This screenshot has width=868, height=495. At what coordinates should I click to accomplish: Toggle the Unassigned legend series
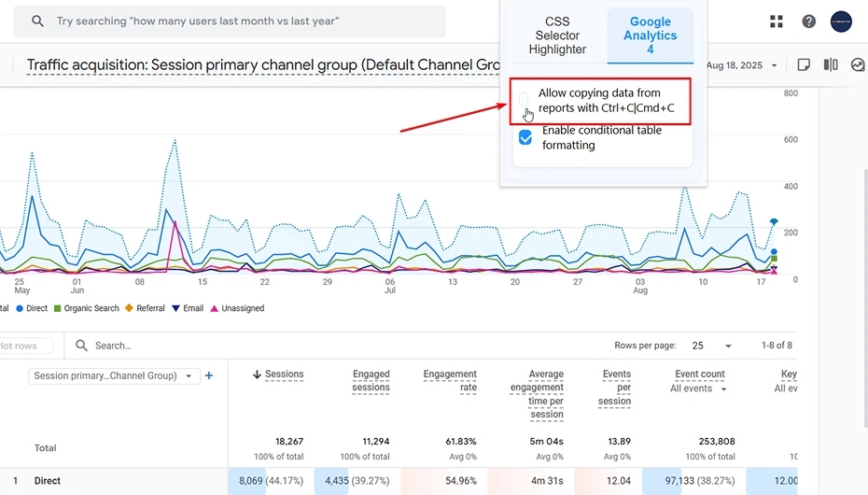click(x=237, y=308)
